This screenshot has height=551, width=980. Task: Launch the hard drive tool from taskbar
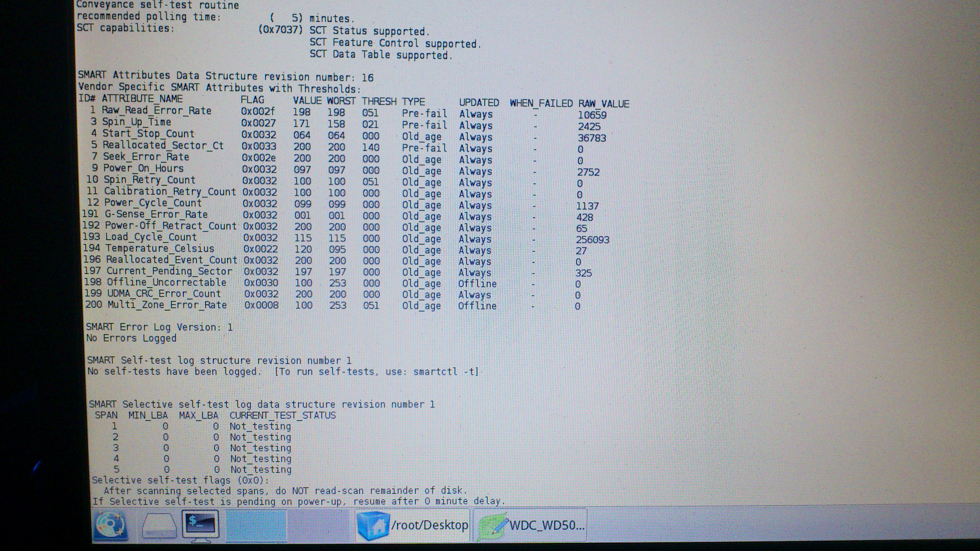[159, 525]
